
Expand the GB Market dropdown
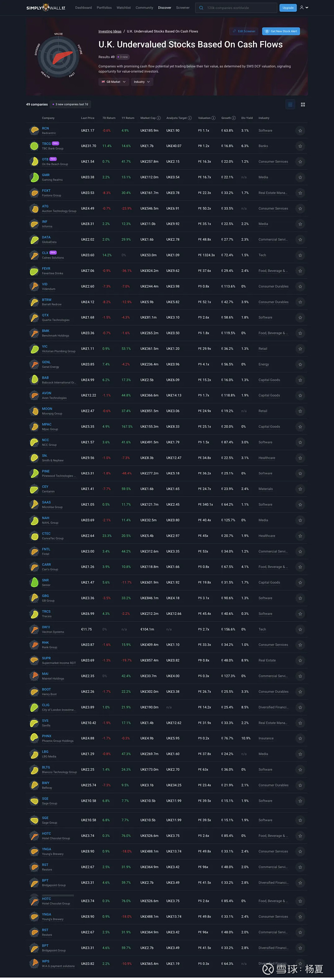click(114, 82)
